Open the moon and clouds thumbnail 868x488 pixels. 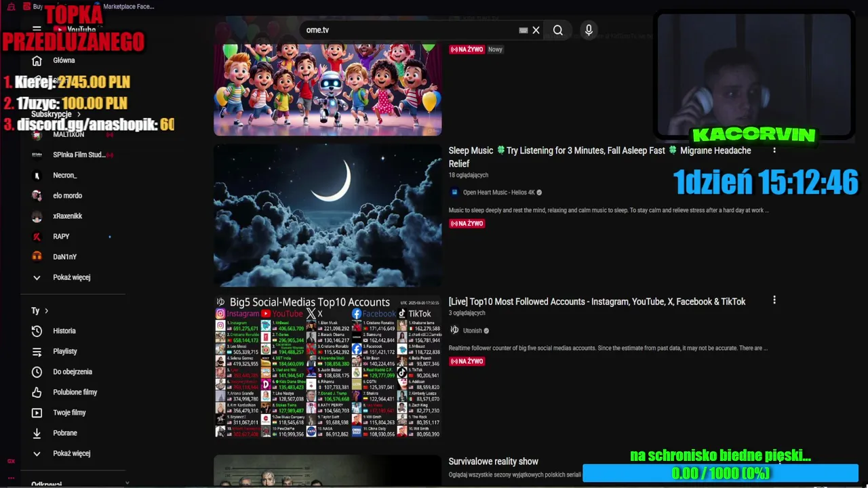tap(328, 215)
